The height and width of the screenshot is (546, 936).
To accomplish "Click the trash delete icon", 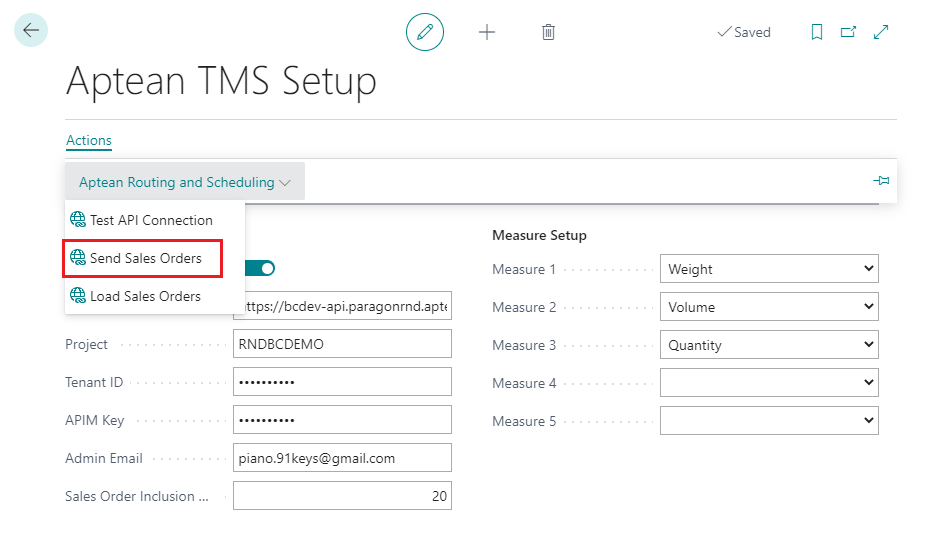I will (548, 32).
